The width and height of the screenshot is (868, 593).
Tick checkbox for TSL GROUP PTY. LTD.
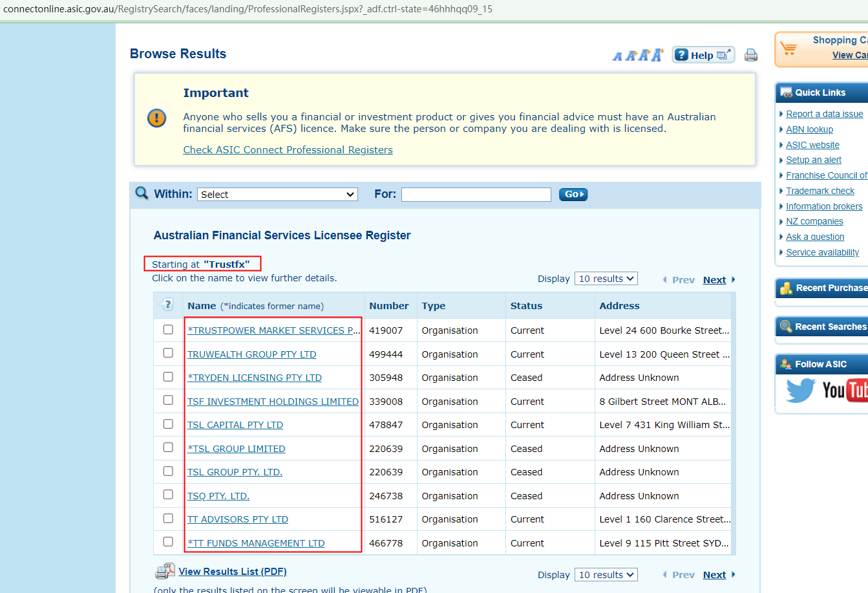click(168, 471)
